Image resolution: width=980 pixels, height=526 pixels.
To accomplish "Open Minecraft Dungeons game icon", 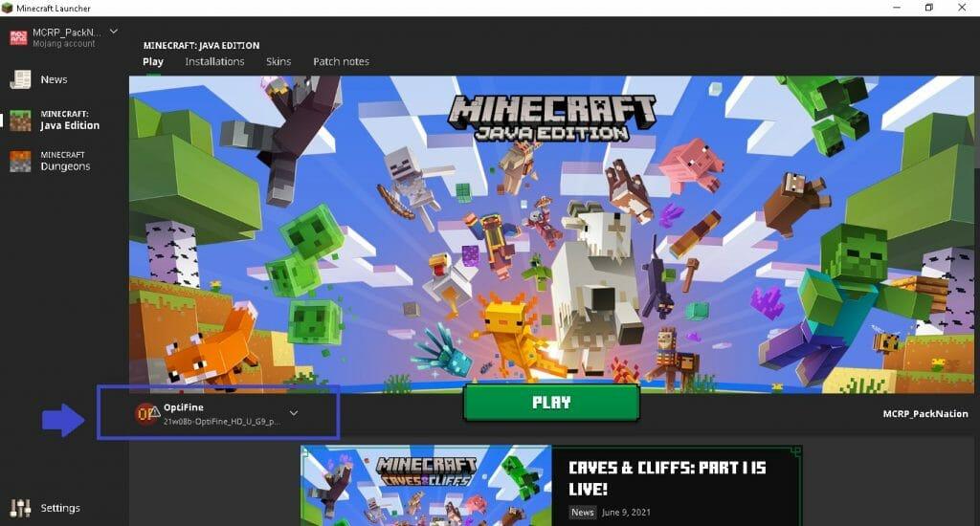I will point(20,162).
